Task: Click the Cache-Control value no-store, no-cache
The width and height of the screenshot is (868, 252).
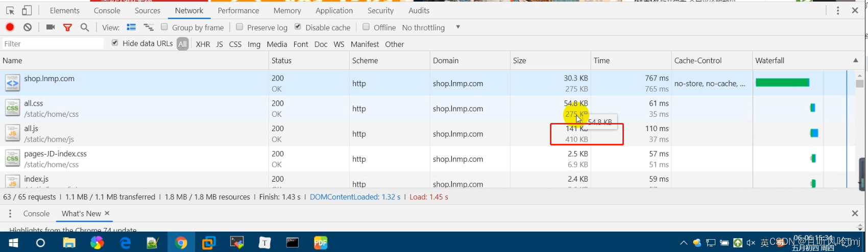Action: (x=709, y=83)
